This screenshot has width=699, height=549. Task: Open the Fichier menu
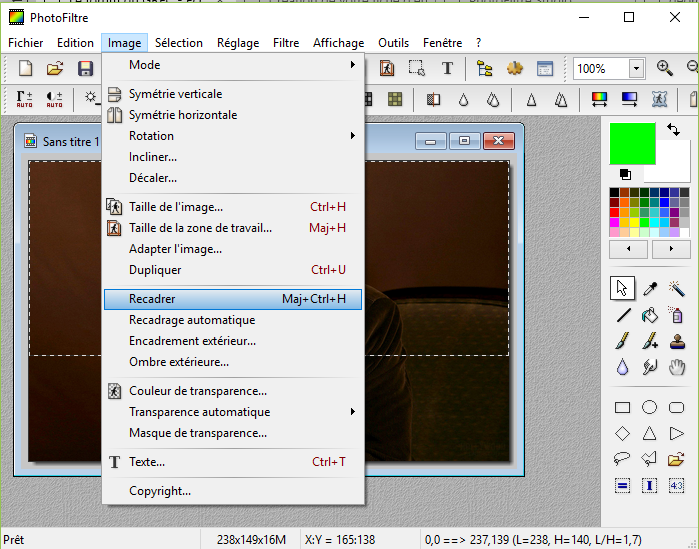pos(26,43)
